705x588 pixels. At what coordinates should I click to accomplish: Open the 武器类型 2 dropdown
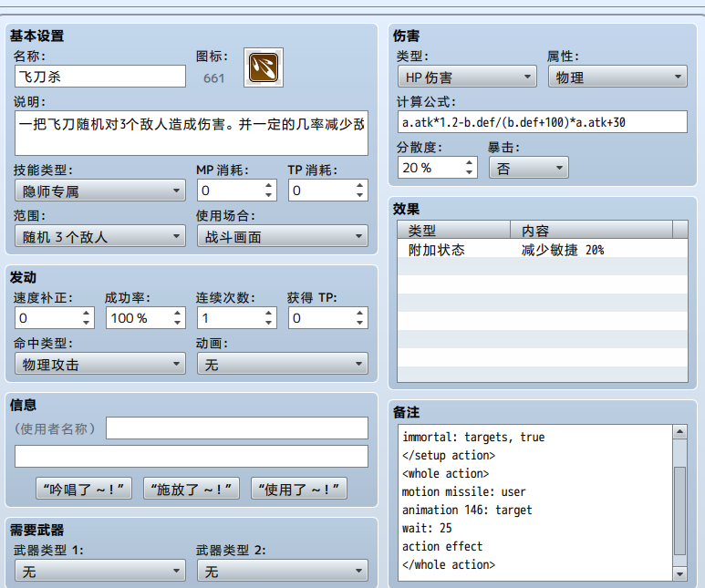(283, 571)
